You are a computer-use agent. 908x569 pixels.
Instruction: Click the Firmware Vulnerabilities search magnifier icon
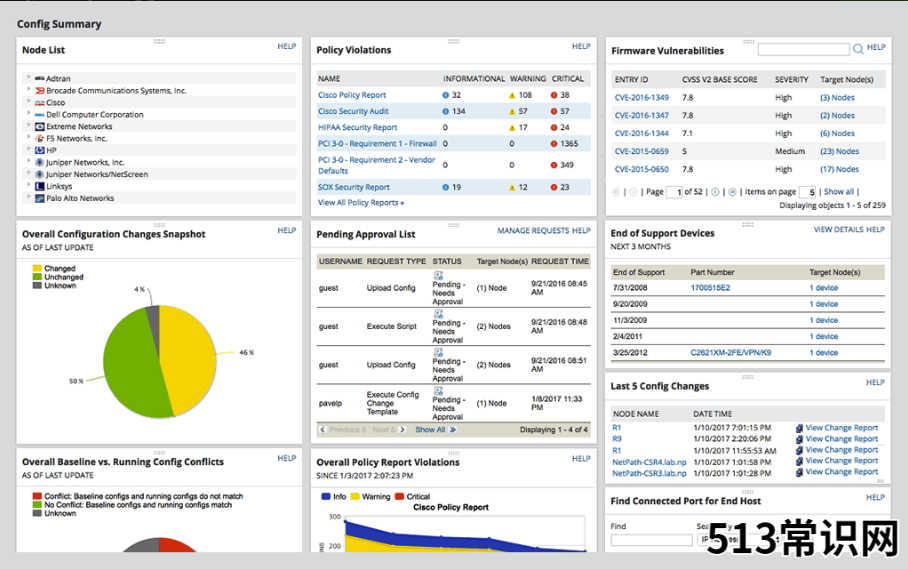[x=858, y=49]
